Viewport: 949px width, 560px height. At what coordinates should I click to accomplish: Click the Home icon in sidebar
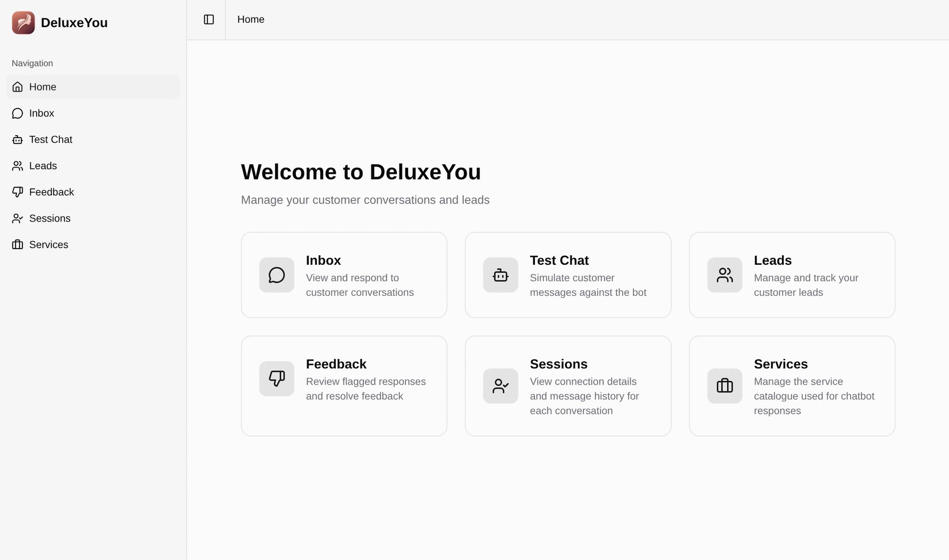(18, 87)
